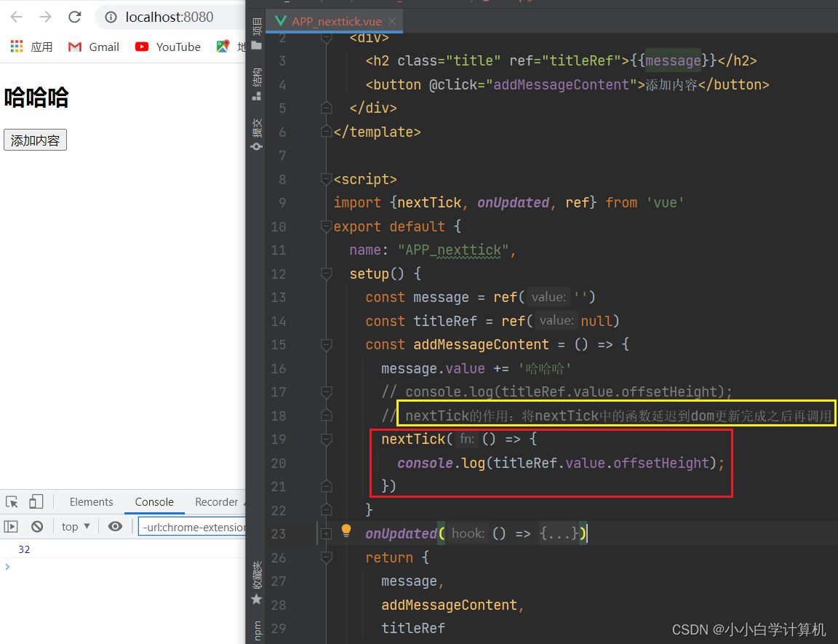Click the console output value 32
The height and width of the screenshot is (644, 838).
(24, 549)
